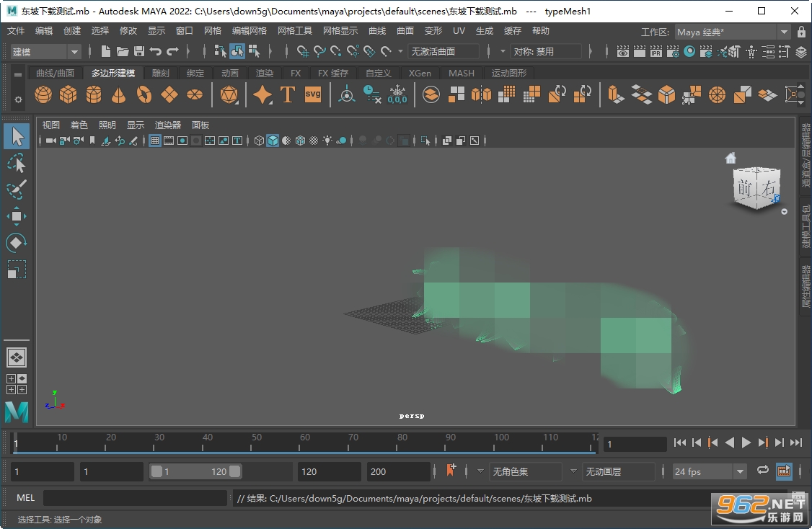
Task: Click the play forwards button
Action: [x=746, y=443]
